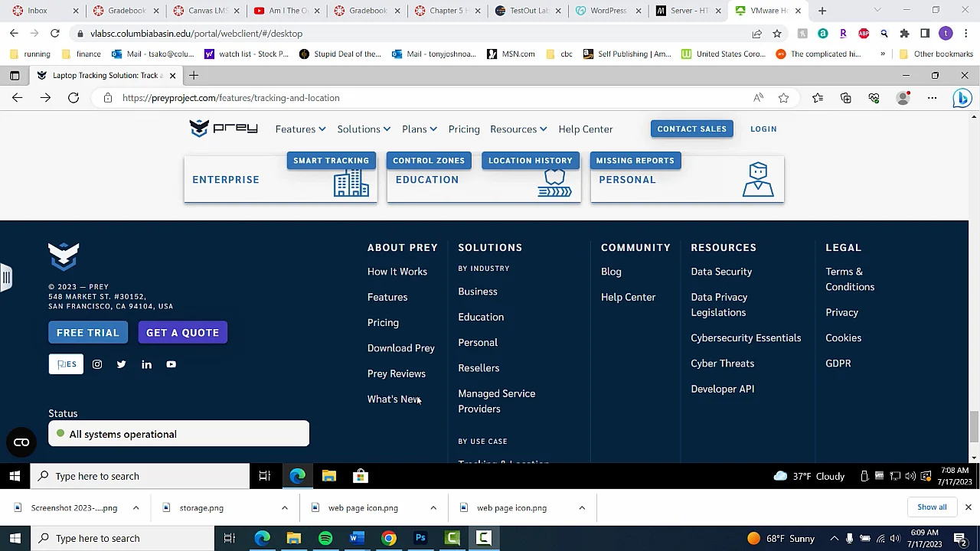Open the Download Prey footer link
This screenshot has width=980, height=551.
tap(401, 348)
